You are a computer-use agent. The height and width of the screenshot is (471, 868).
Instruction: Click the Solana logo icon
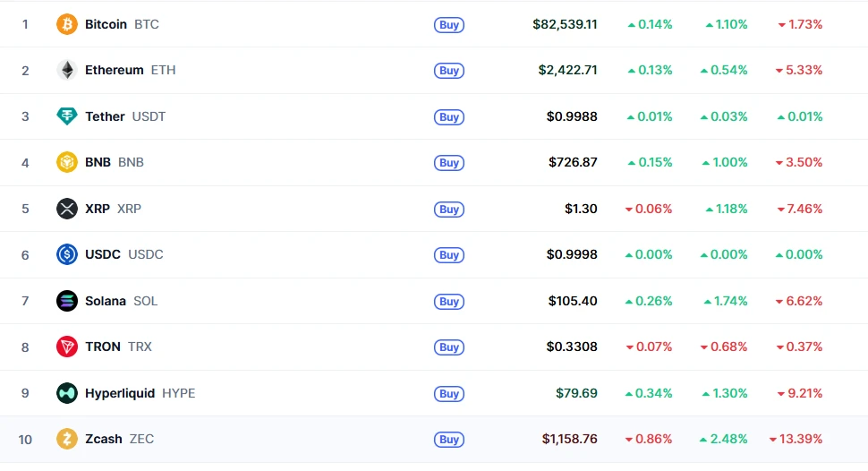coord(67,301)
